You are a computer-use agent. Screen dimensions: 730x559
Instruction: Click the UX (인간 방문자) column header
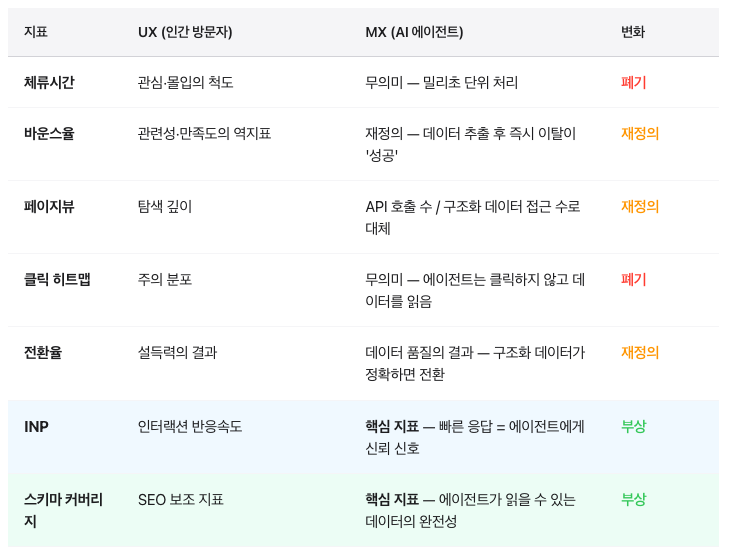185,32
